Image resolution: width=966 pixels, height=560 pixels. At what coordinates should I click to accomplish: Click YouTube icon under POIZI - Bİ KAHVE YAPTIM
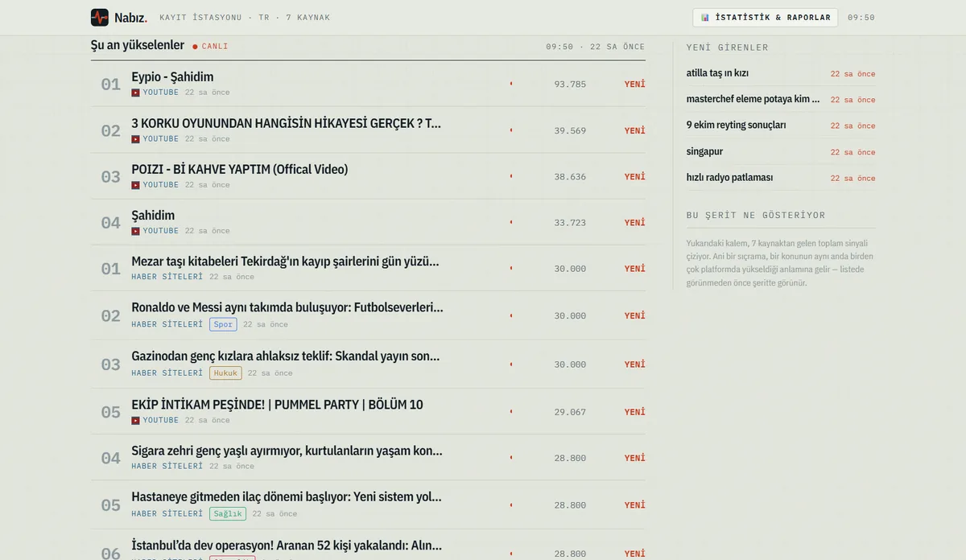(135, 185)
